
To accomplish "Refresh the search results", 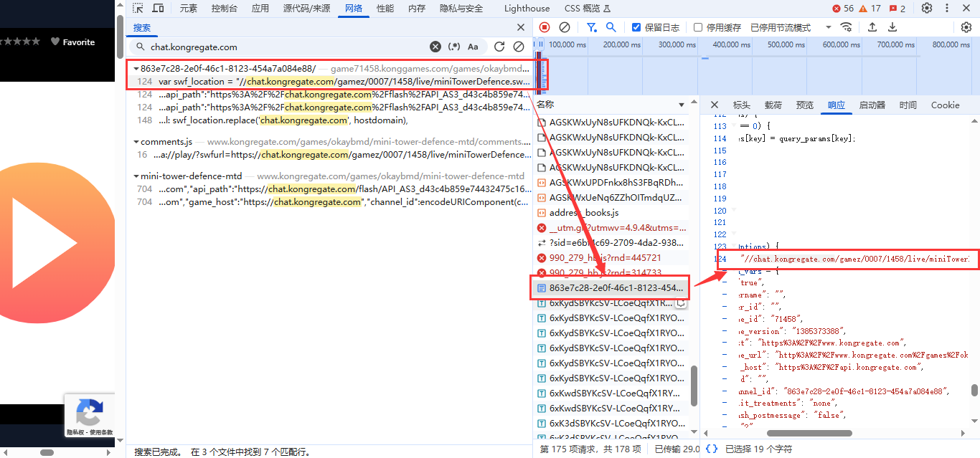I will click(499, 47).
